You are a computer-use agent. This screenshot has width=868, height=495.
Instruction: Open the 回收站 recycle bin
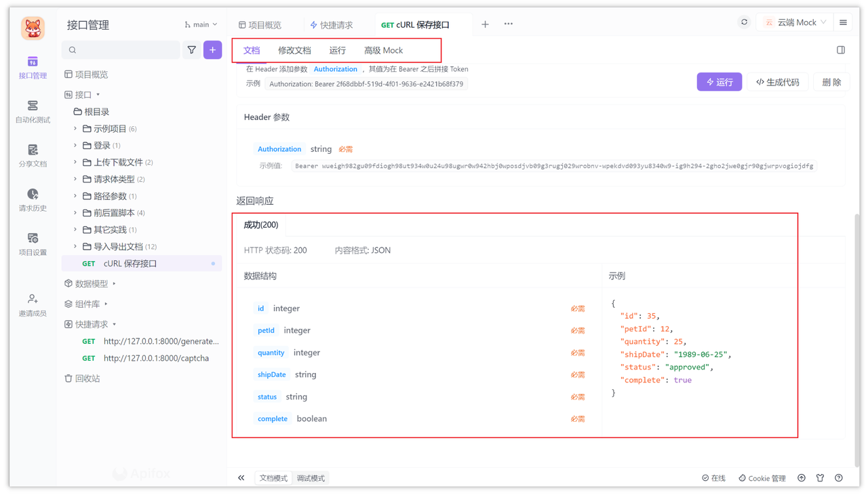(x=82, y=378)
